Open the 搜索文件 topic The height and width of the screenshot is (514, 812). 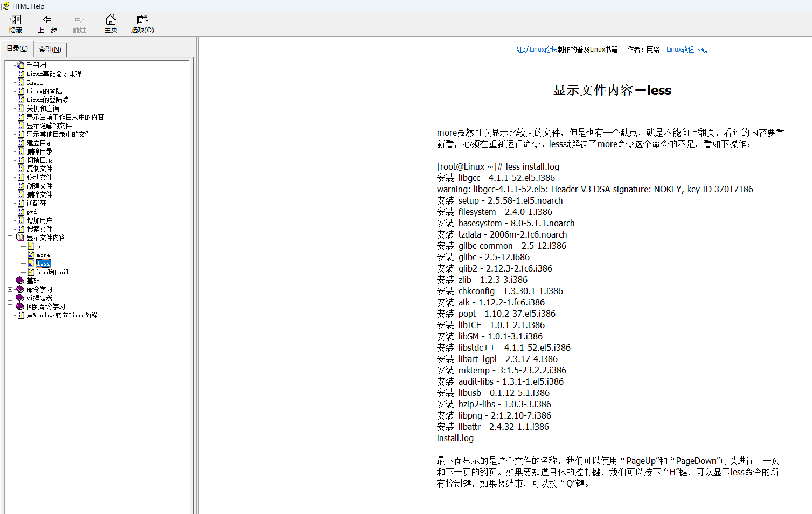[39, 229]
